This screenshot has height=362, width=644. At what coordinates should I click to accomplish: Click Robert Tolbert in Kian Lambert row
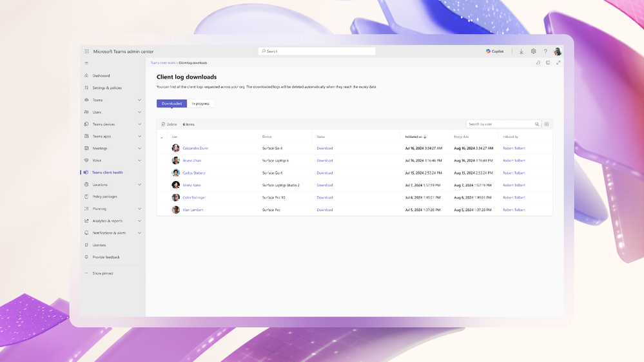coord(514,210)
